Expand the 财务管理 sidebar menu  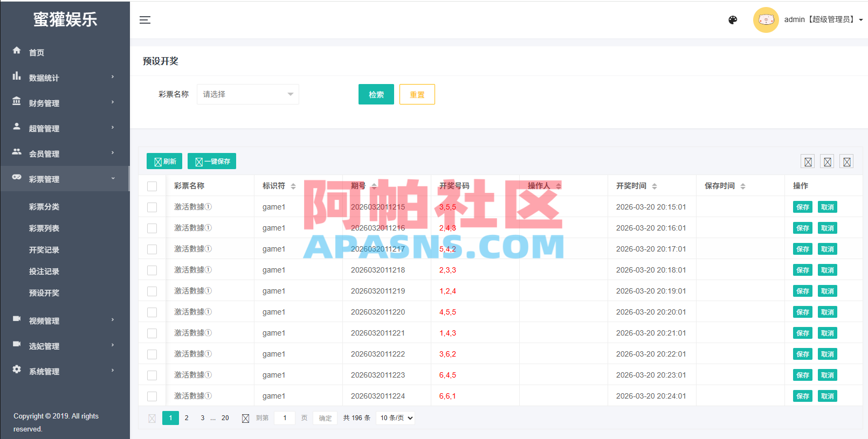click(65, 103)
